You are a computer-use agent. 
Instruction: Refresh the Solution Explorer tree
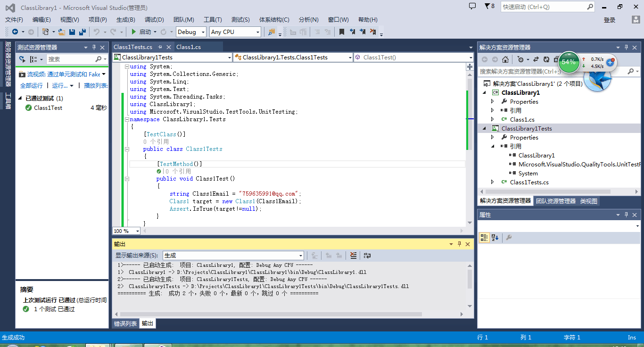point(546,59)
